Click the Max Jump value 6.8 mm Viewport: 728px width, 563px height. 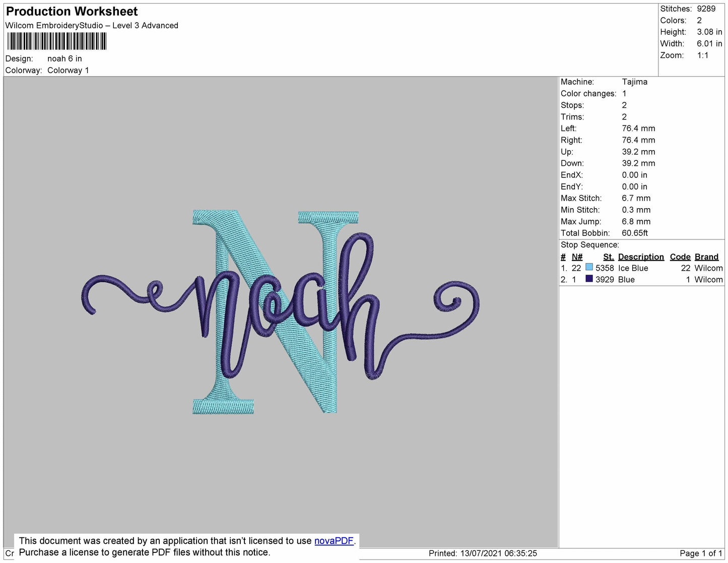(636, 221)
